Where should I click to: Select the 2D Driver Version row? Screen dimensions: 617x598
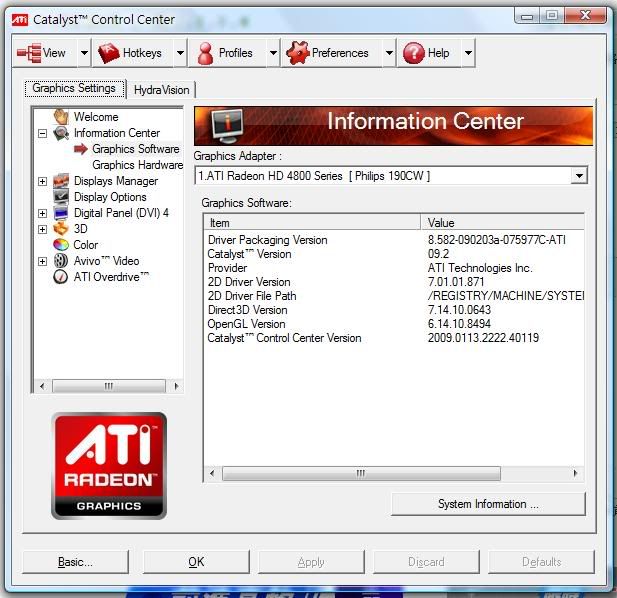(x=393, y=282)
